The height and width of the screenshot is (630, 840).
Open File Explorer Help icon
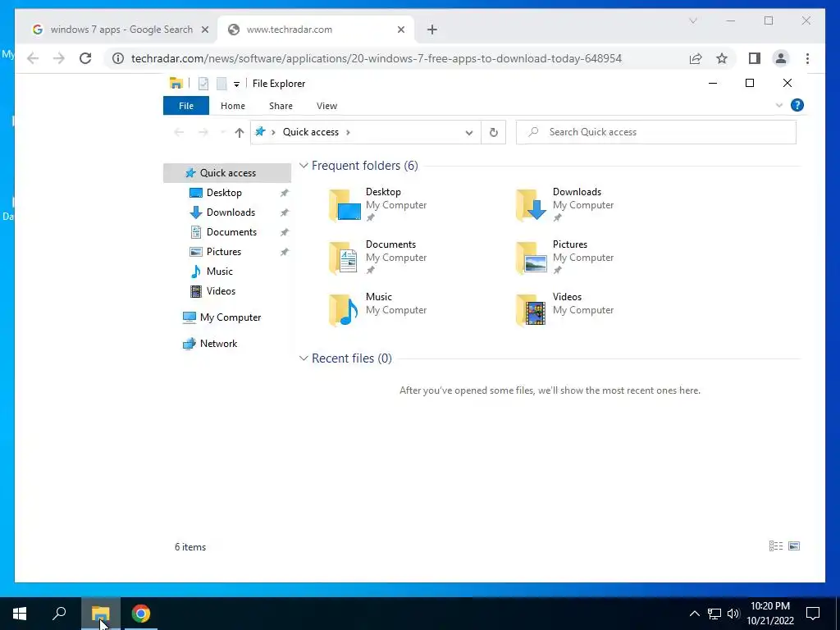(797, 105)
